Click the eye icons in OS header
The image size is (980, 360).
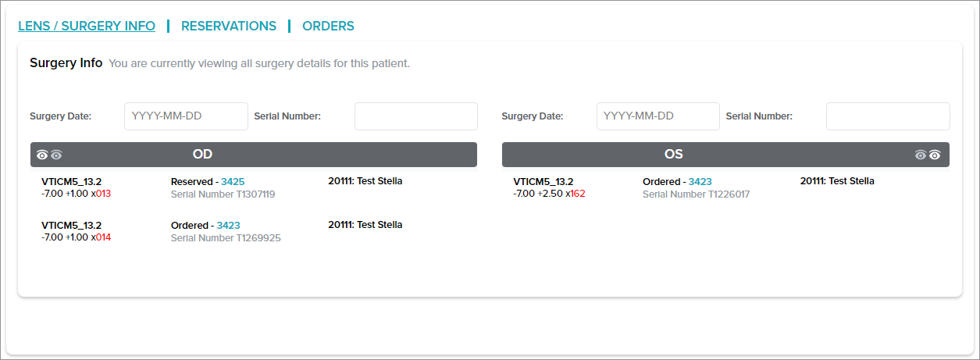[928, 155]
